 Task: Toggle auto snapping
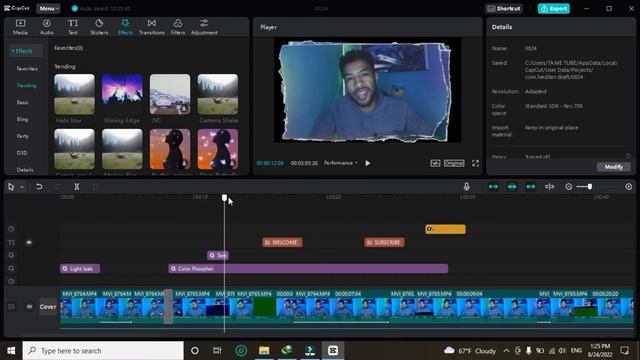click(x=512, y=187)
